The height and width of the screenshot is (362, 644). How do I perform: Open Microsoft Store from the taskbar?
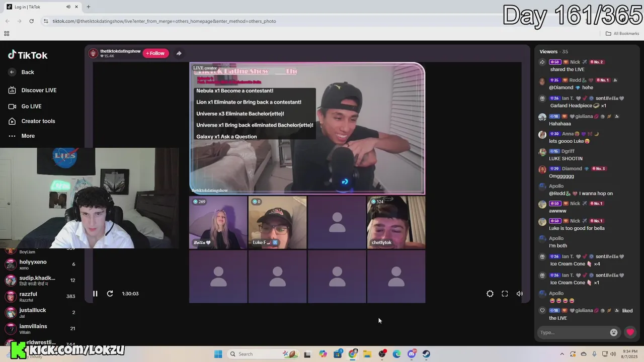(x=338, y=354)
